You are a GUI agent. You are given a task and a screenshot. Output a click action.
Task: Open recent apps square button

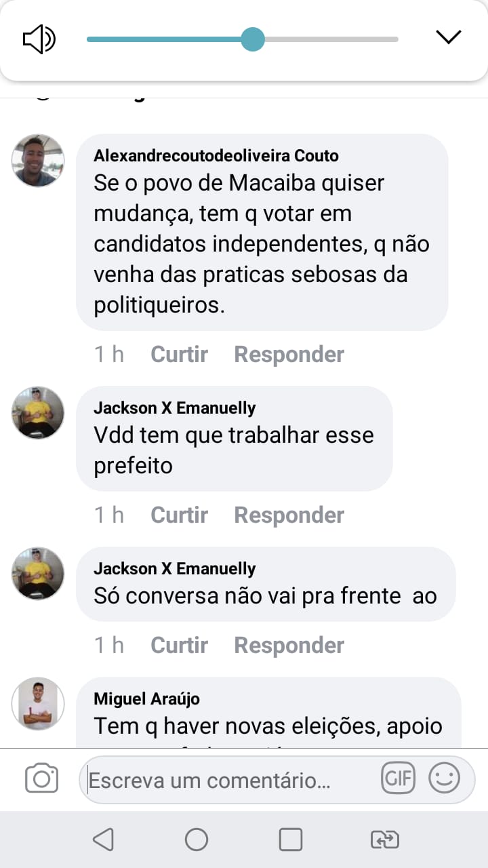pos(291,840)
